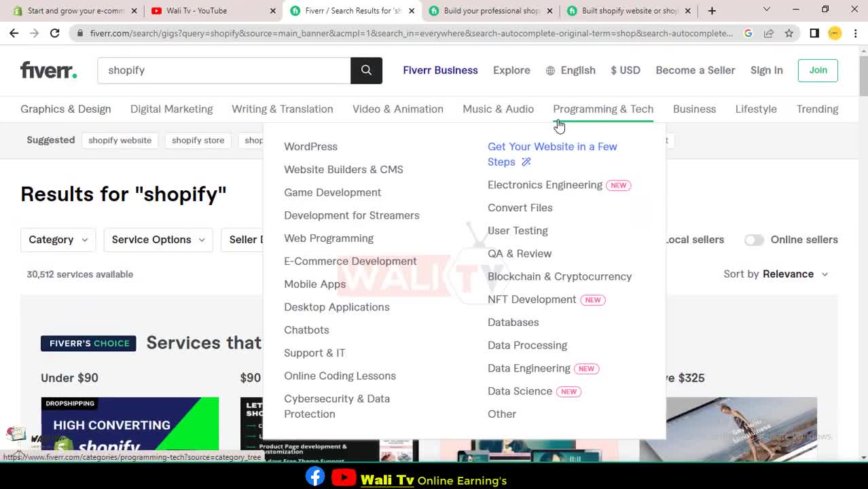Click Sign In link
Image resolution: width=868 pixels, height=489 pixels.
[x=767, y=70]
